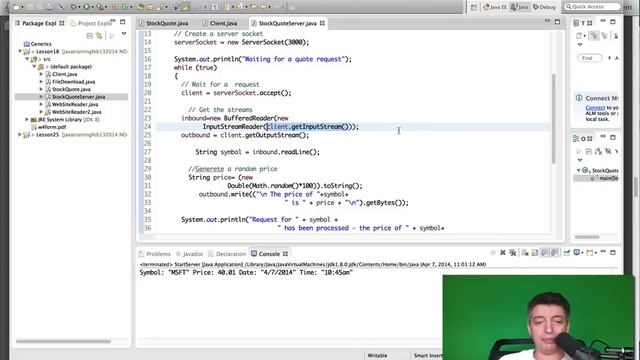Image resolution: width=640 pixels, height=360 pixels.
Task: Minimize the editor area
Action: coord(547,21)
